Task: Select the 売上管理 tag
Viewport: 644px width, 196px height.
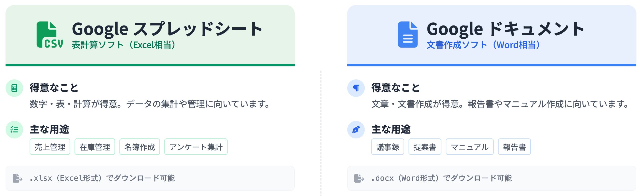Action: (50, 147)
